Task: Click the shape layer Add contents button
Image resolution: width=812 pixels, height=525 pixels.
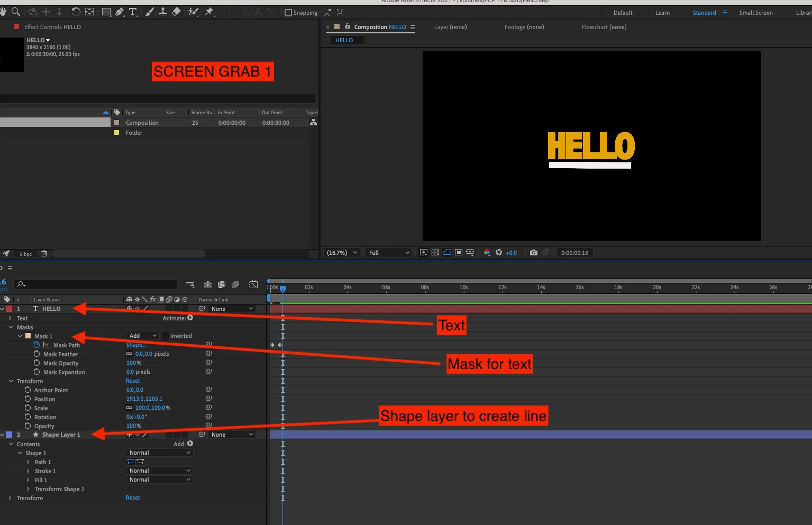Action: tap(190, 444)
